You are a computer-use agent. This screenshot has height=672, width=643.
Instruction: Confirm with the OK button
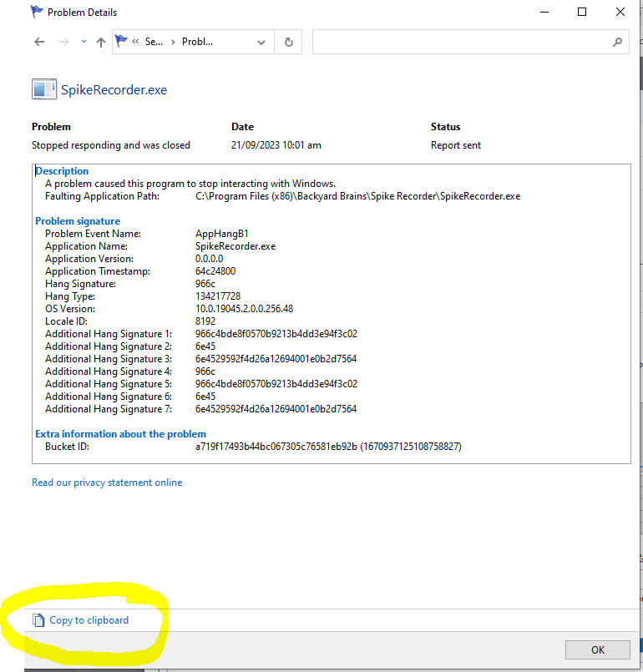coord(598,649)
